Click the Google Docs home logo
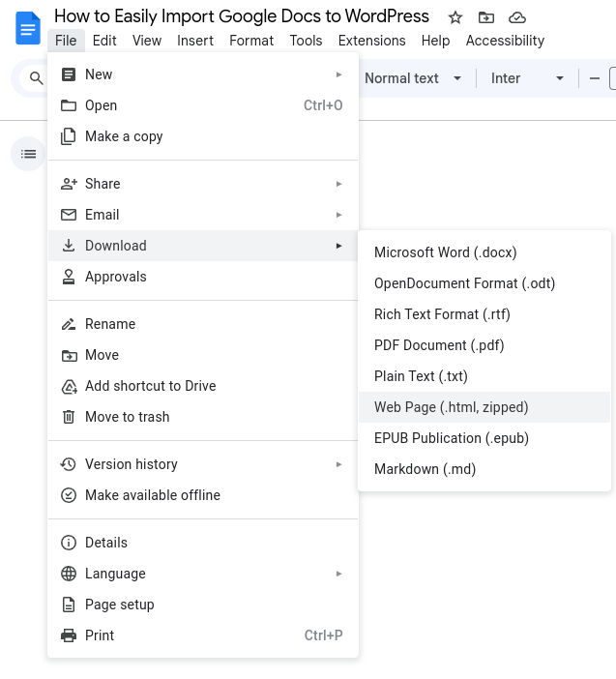This screenshot has height=679, width=616. 28,28
